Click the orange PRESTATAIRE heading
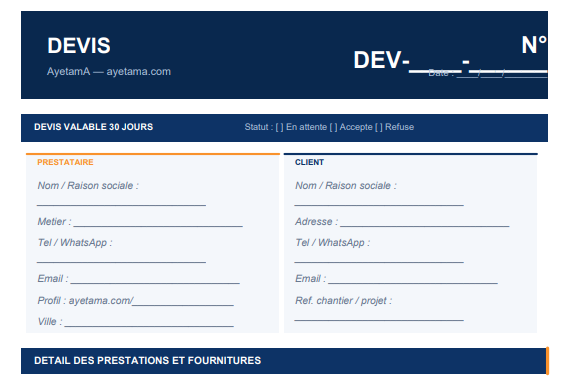This screenshot has height=379, width=563. coord(65,162)
